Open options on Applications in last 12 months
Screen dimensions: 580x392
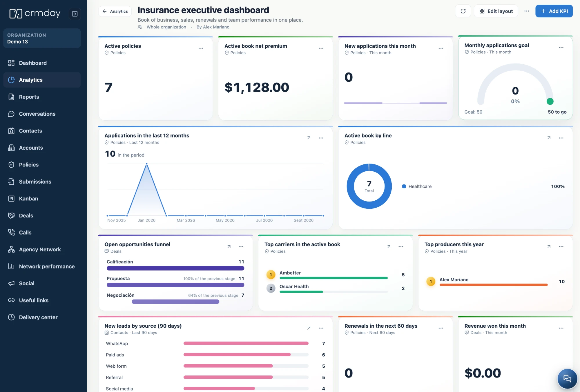[321, 138]
